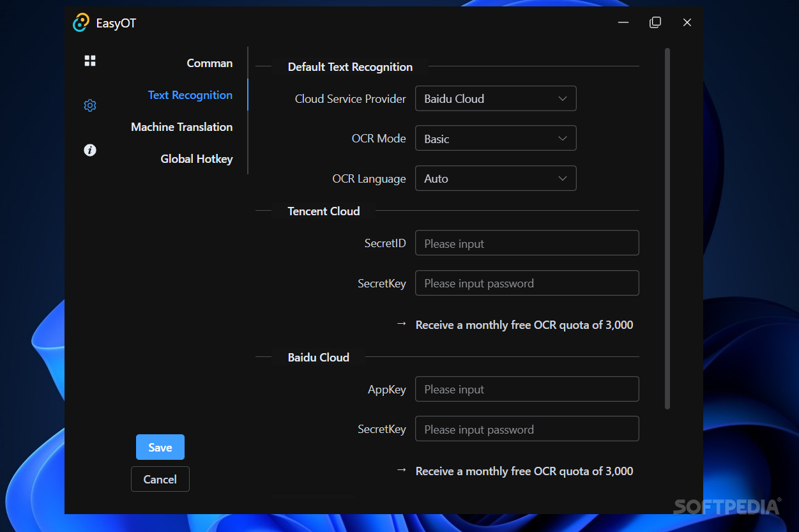Maximize the EasyOT window

click(x=655, y=22)
